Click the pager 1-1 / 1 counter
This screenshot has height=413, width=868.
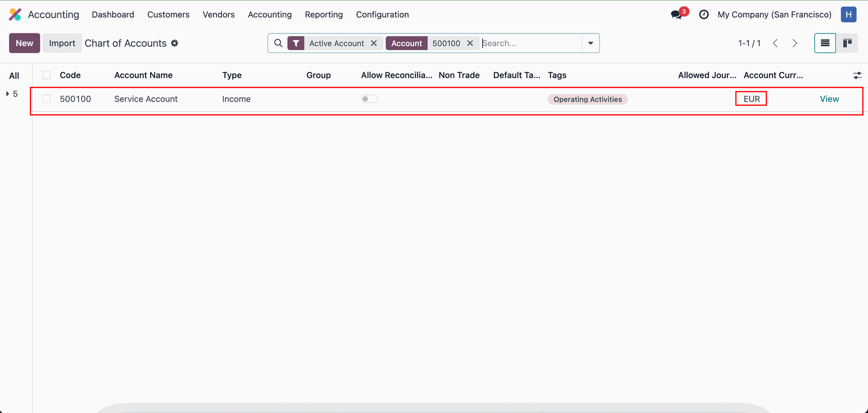coord(749,43)
